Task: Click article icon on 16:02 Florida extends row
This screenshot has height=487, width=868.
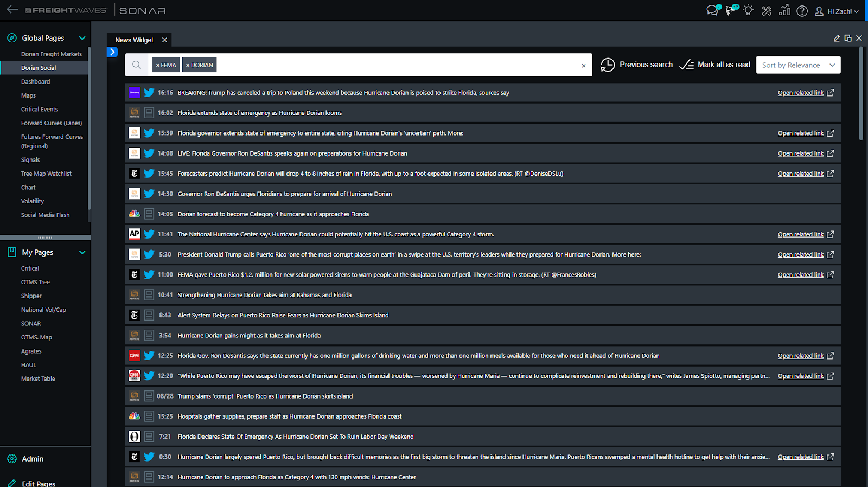Action: coord(149,113)
